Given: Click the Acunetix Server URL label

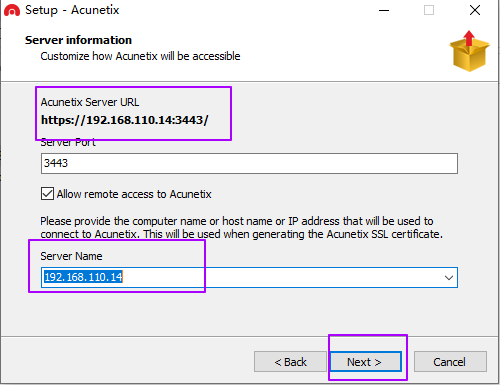Looking at the screenshot, I should (90, 102).
